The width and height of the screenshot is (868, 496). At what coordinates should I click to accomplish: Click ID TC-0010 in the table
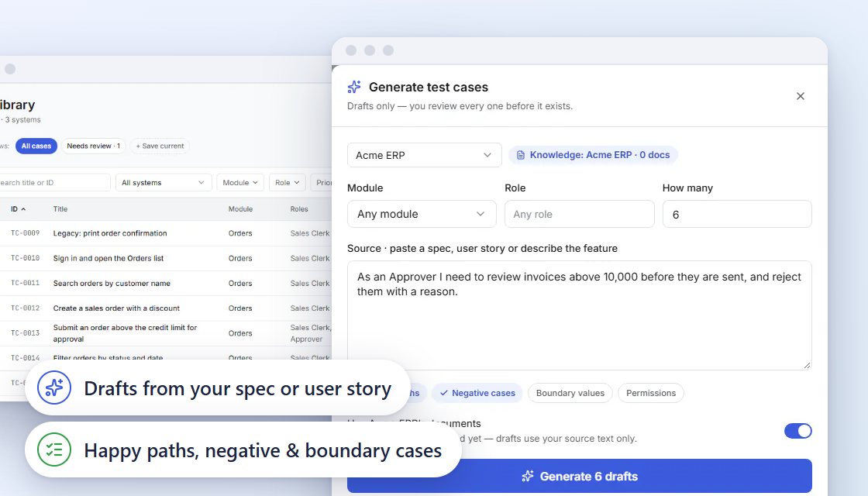pos(25,258)
